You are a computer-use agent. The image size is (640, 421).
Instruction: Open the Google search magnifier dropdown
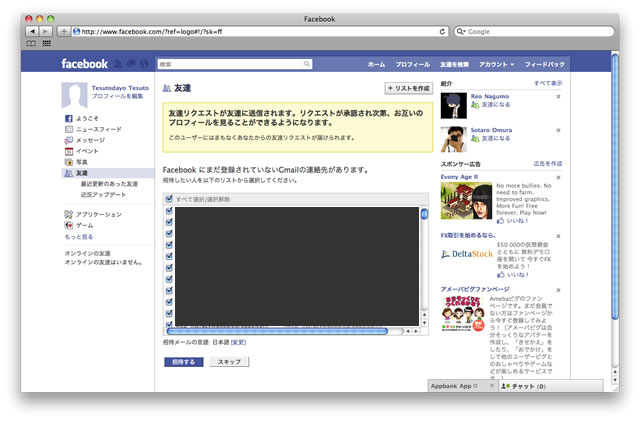(461, 31)
